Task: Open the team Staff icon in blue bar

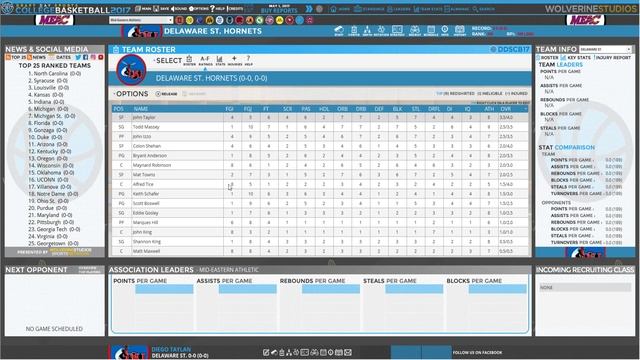Action: click(339, 31)
